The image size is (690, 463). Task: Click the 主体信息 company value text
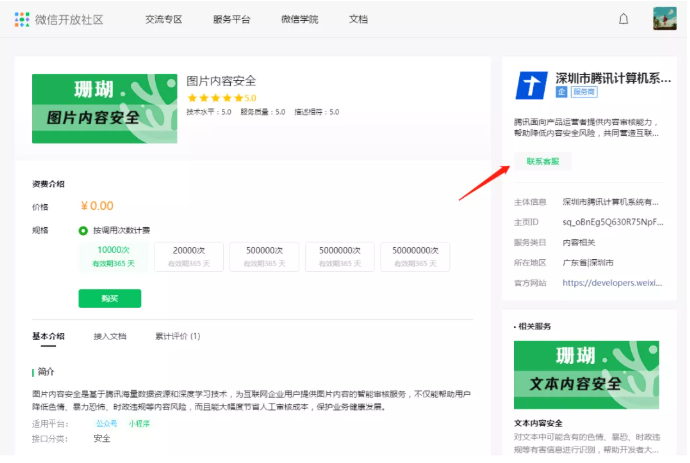610,202
